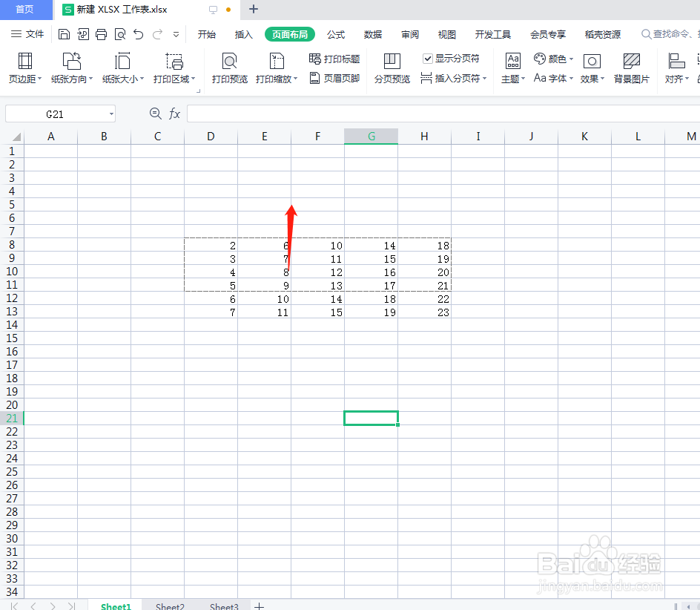This screenshot has height=610, width=700.
Task: Open the Align (对齐) tool
Action: coord(677,68)
